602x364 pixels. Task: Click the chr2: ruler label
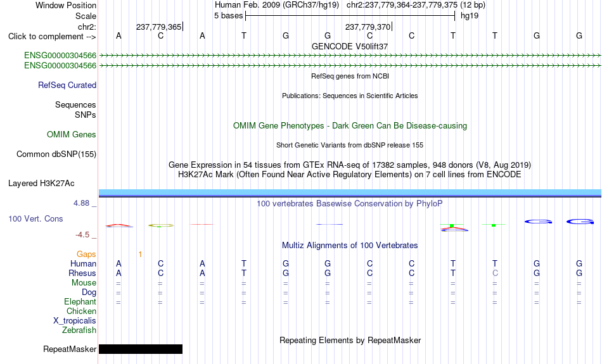point(87,27)
